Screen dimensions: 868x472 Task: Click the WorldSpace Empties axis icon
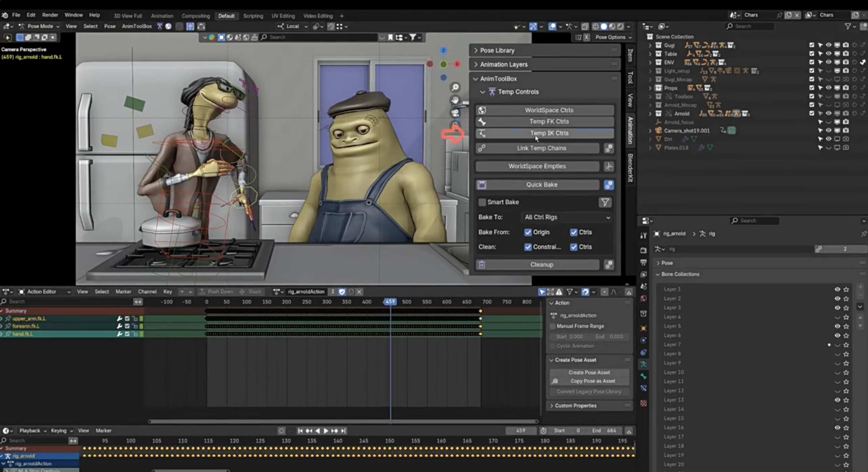(x=609, y=166)
